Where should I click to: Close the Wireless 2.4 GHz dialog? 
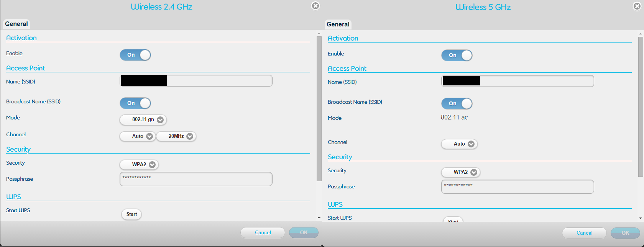coord(315,6)
